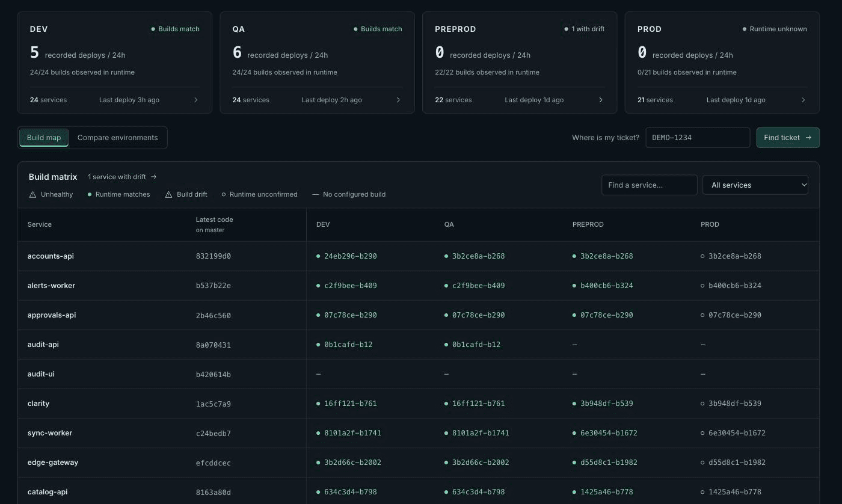Click commit hash 832199d0 for accounts-api
The image size is (842, 504).
pos(214,256)
